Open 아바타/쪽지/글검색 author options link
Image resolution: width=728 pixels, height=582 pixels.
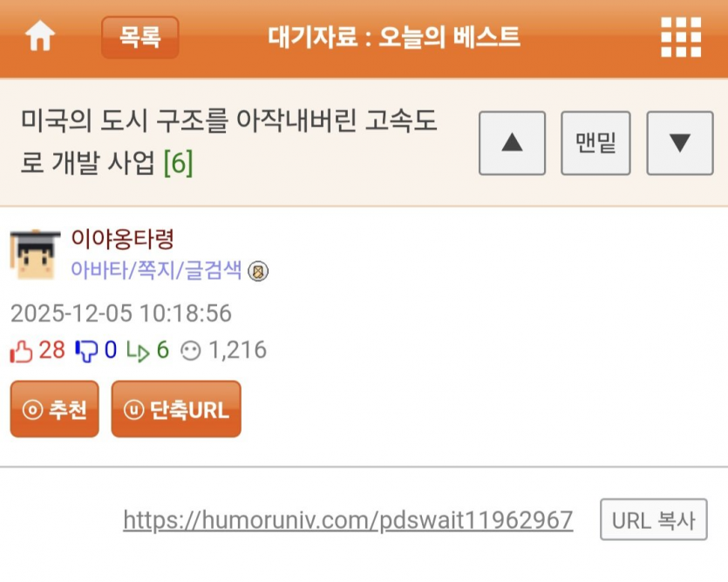point(156,269)
